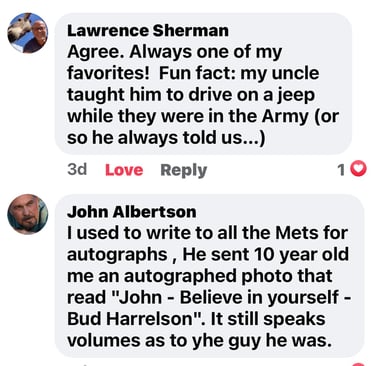View reaction count on Lawrence's comment
This screenshot has width=375, height=366.
point(341,170)
